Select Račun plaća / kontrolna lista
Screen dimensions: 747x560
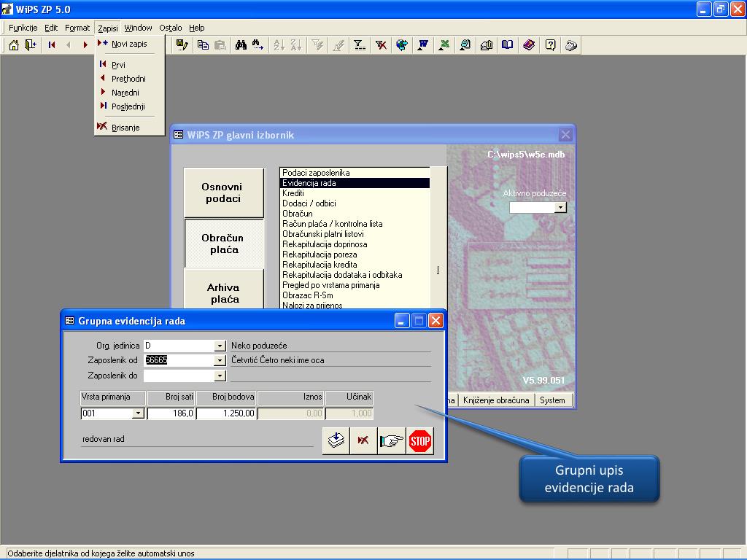coord(355,224)
